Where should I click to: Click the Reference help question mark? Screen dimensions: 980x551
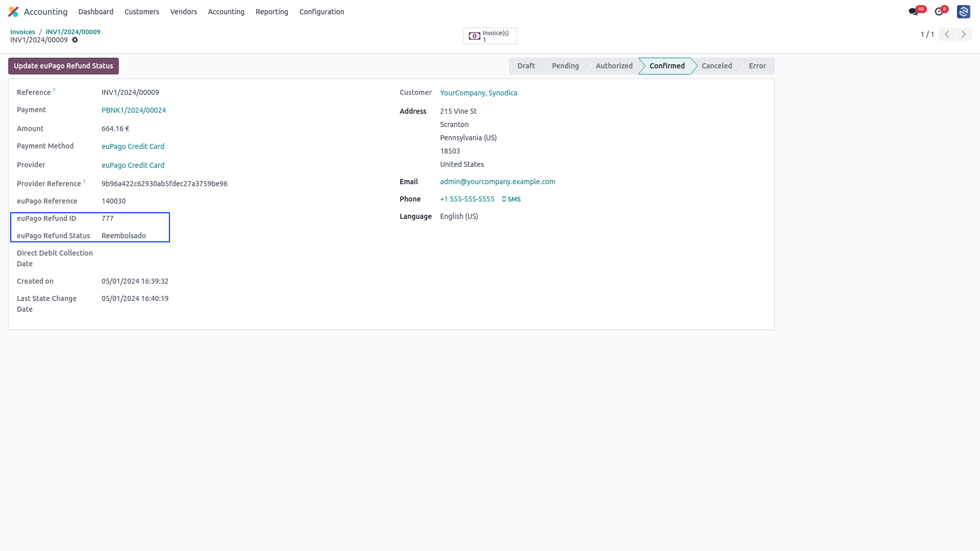click(x=54, y=90)
